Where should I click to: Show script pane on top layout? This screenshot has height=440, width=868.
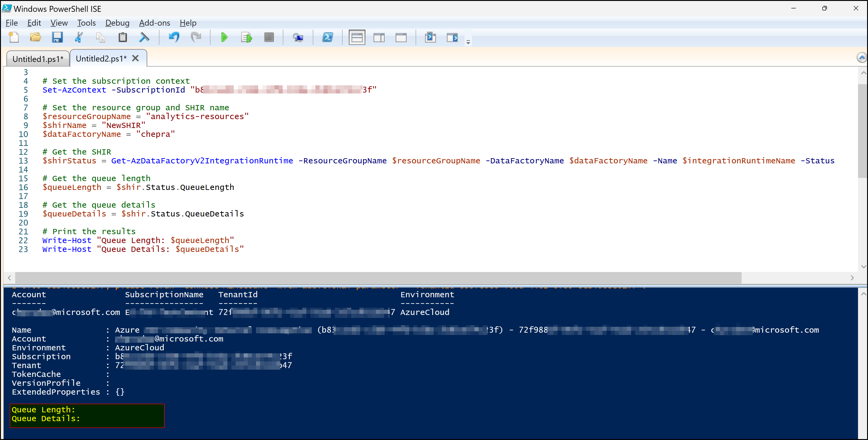[x=357, y=37]
